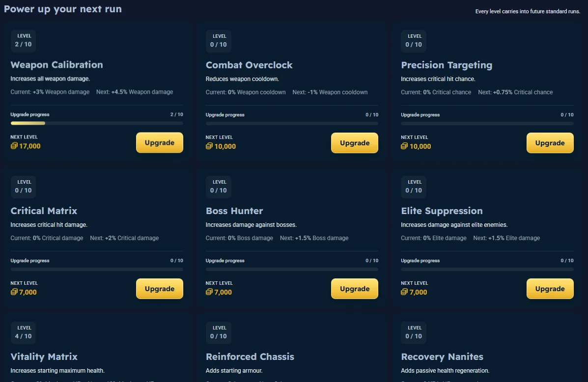Click the Precision Targeting upgrade progress bar

487,123
